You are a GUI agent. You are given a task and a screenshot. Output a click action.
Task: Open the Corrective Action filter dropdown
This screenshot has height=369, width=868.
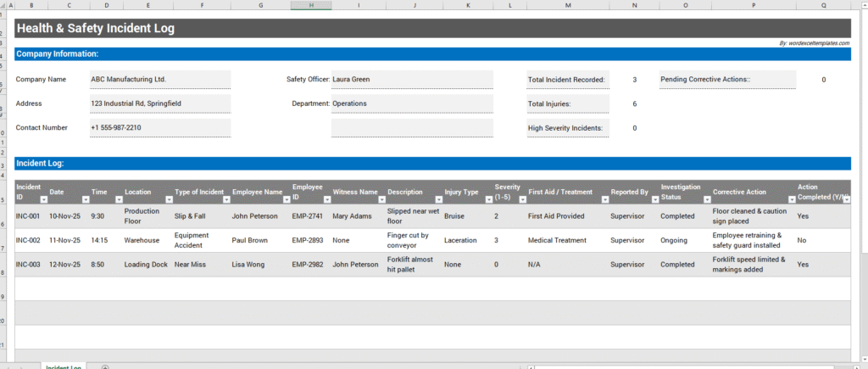792,199
